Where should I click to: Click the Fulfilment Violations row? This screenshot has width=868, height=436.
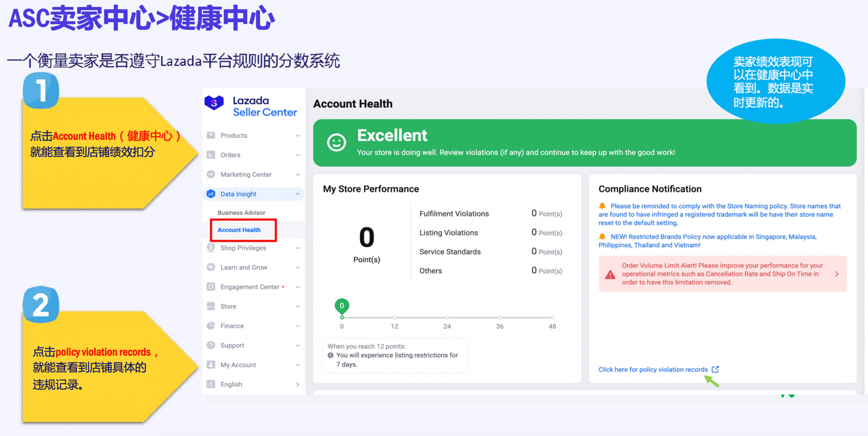tap(490, 214)
